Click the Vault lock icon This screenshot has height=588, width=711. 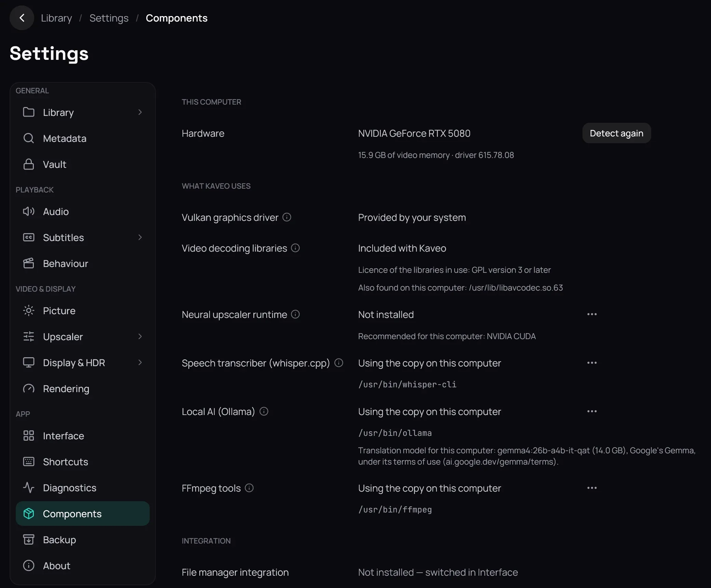[x=29, y=164]
